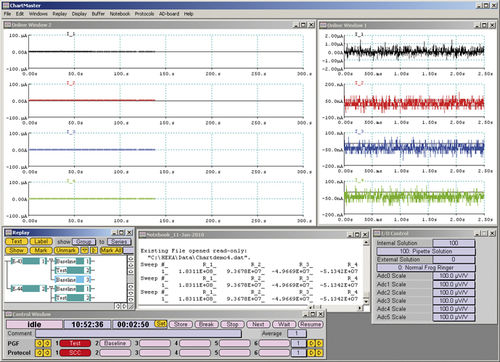Toggle the red SCC button in Protocol slot 1
The width and height of the screenshot is (500, 362).
coord(75,352)
